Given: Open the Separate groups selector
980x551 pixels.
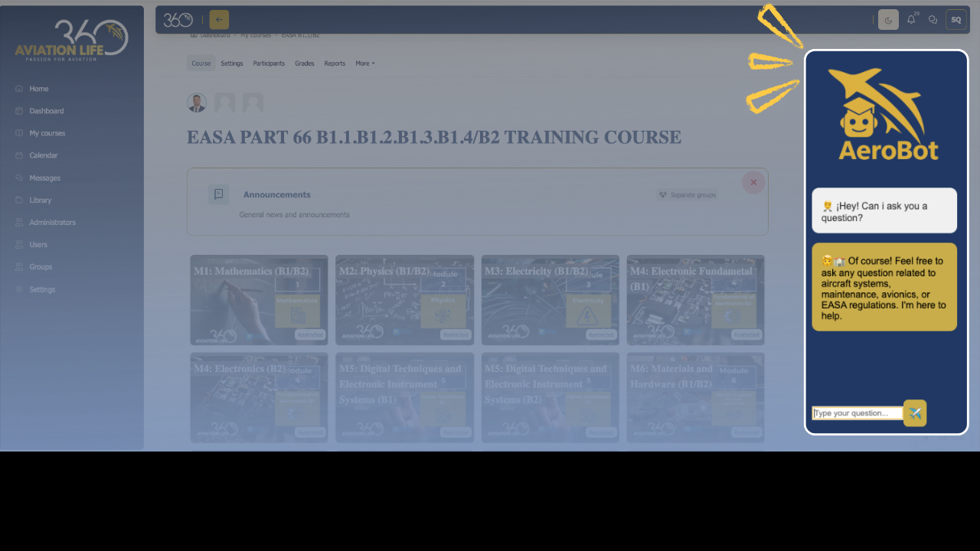Looking at the screenshot, I should point(688,195).
